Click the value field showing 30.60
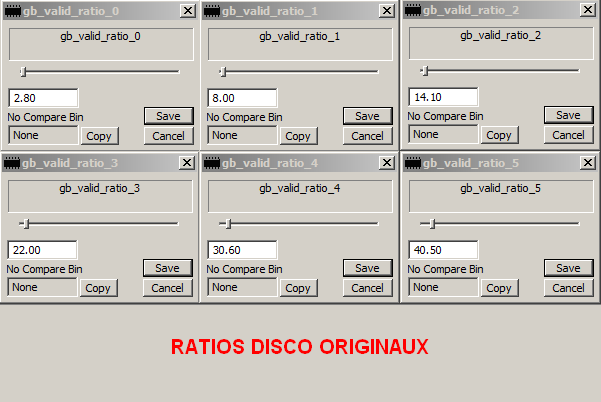601x402 pixels. [x=243, y=251]
